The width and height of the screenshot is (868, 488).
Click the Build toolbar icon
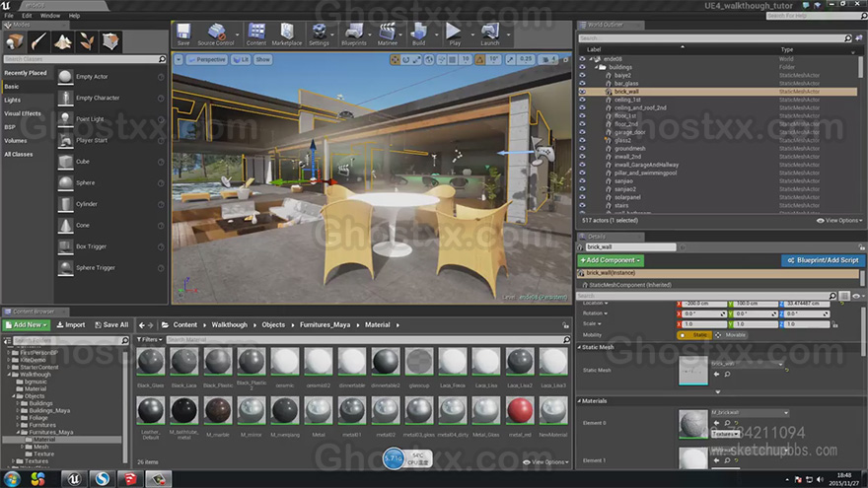tap(419, 34)
